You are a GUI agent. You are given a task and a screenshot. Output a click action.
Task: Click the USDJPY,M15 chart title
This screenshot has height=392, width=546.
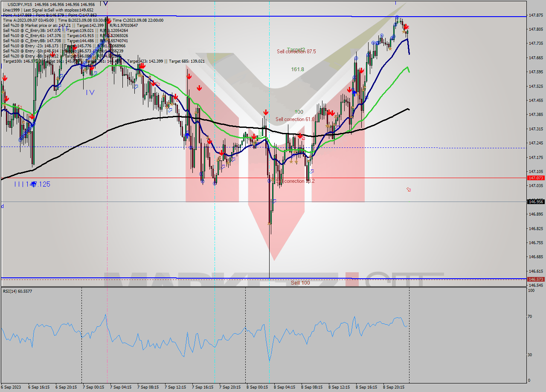pos(20,4)
